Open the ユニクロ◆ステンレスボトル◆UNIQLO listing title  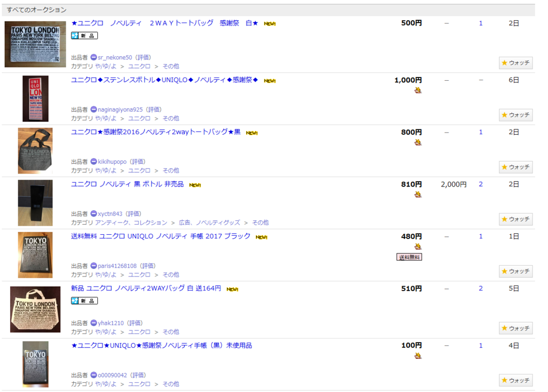click(165, 80)
